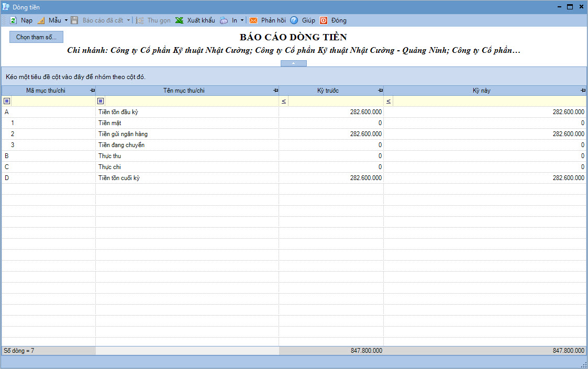Click the Phản hồi envelope icon
The image size is (588, 369).
click(x=253, y=20)
